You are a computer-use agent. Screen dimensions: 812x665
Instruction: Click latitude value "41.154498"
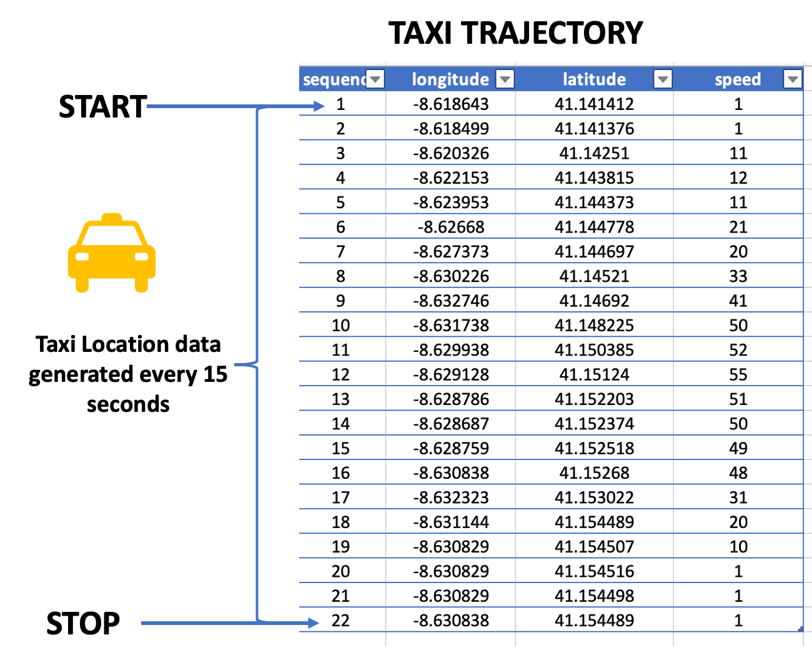pos(594,596)
